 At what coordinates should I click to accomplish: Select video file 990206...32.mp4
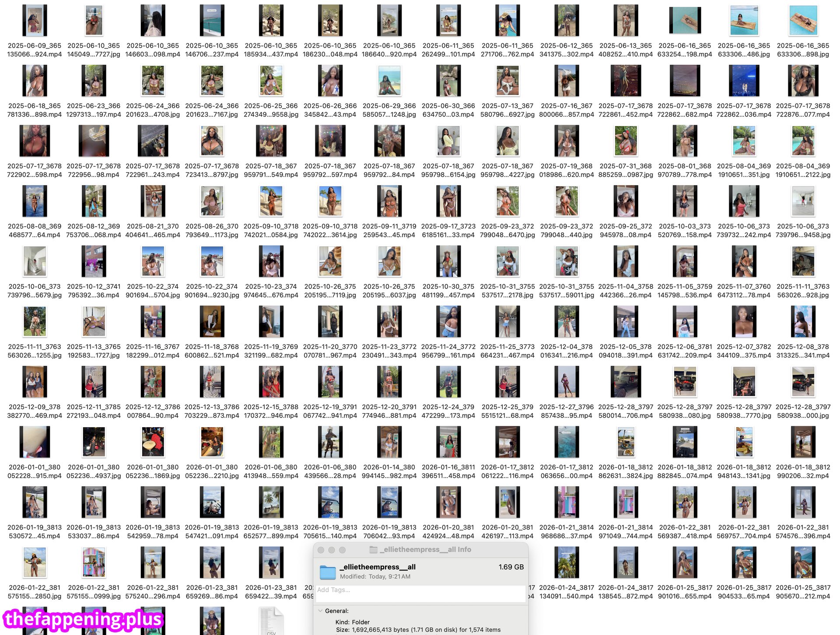pos(803,442)
